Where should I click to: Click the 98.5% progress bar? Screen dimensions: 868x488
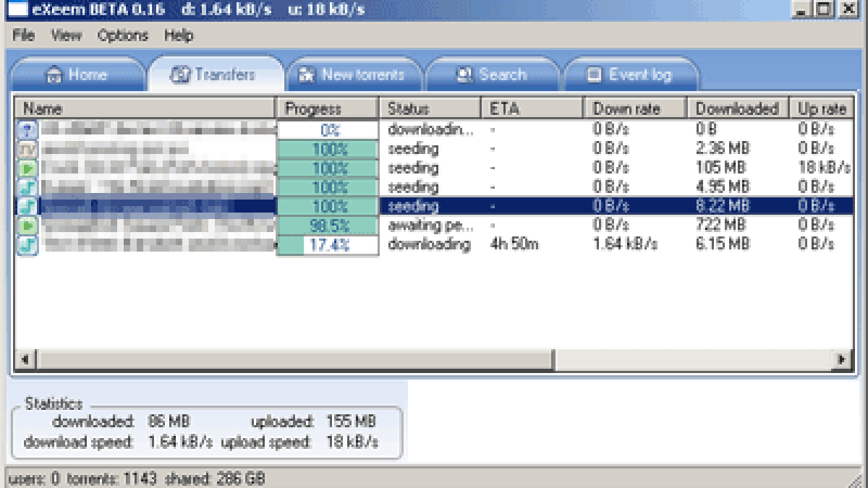tap(328, 226)
